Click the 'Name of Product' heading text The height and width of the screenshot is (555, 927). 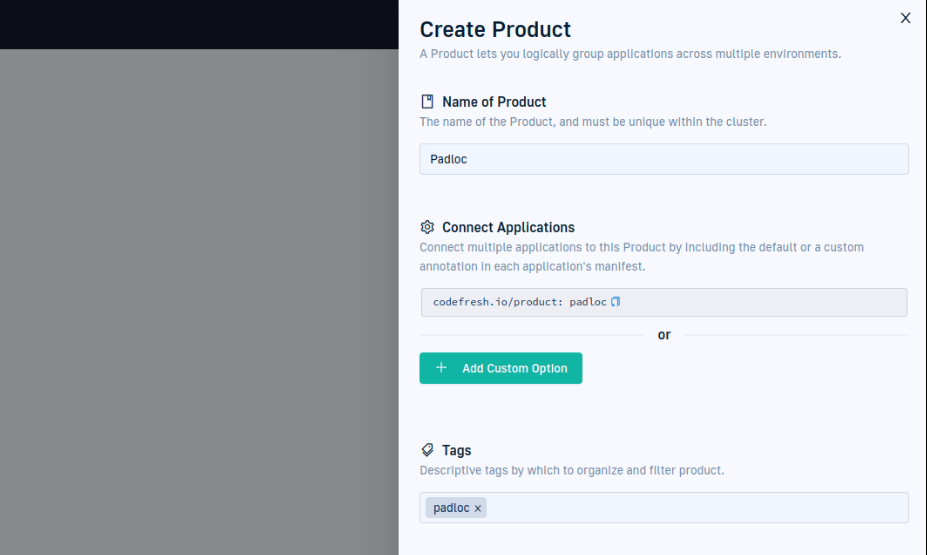point(494,102)
